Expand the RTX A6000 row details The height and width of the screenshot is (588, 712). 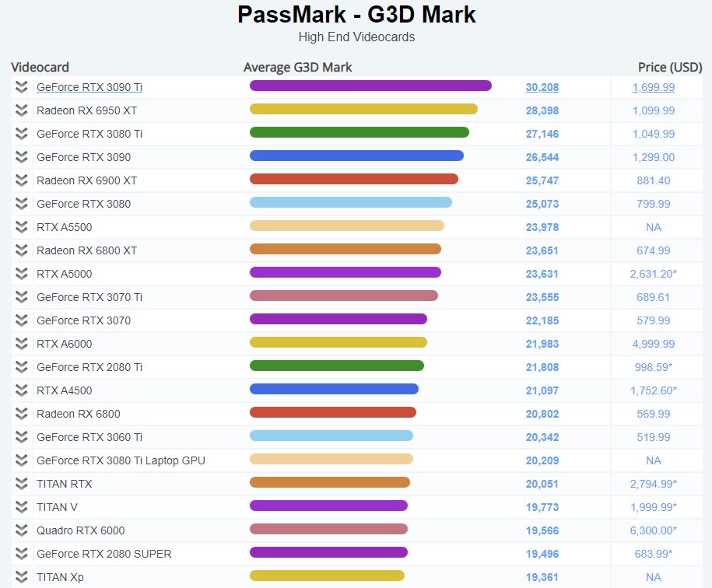pos(21,344)
